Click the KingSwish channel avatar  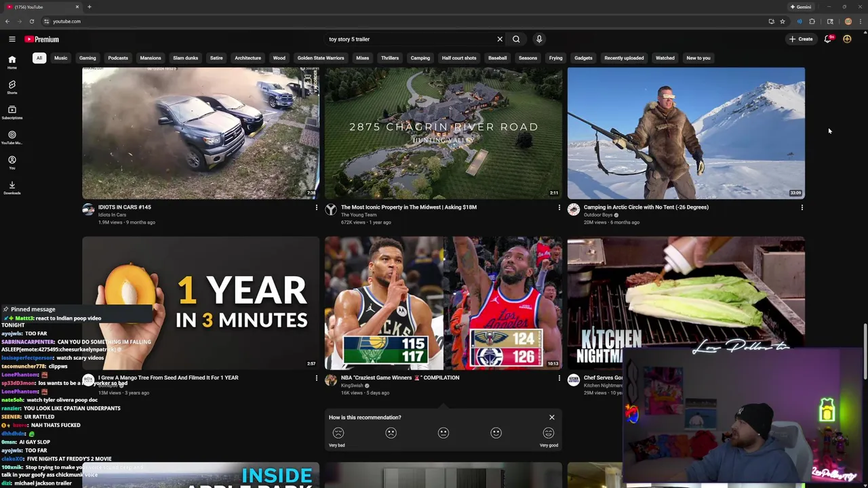click(x=331, y=381)
